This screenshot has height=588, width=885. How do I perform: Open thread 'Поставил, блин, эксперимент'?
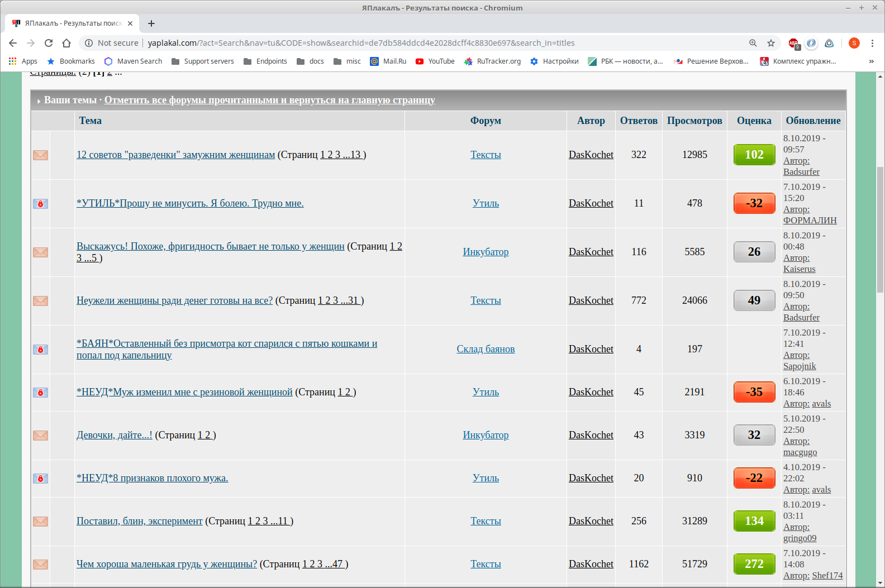140,521
